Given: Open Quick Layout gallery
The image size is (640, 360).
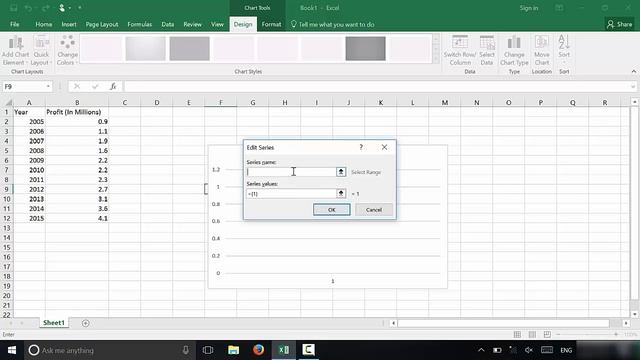Looking at the screenshot, I should coord(41,51).
